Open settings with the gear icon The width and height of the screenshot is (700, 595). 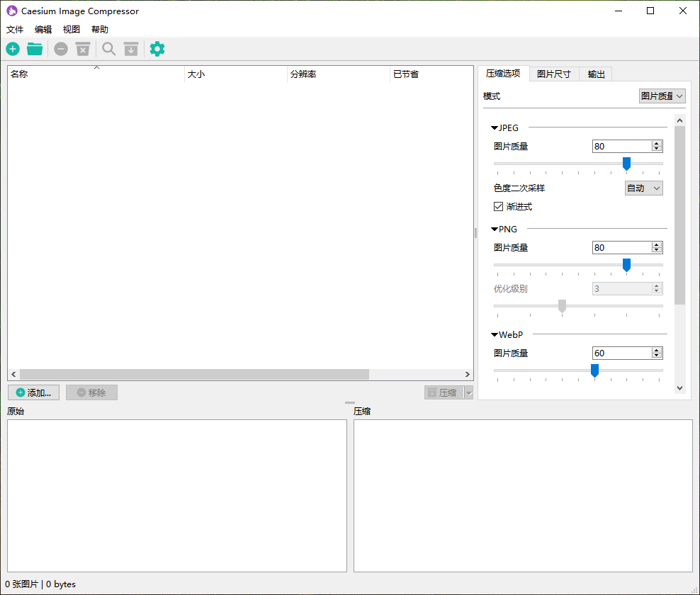pos(157,49)
